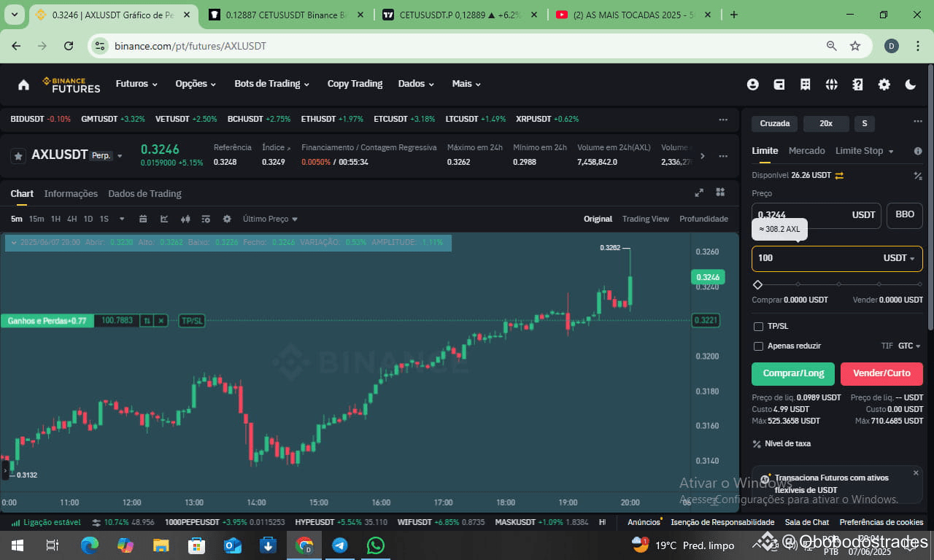Screen dimensions: 934x560
Task: Open the account profile icon
Action: (753, 85)
